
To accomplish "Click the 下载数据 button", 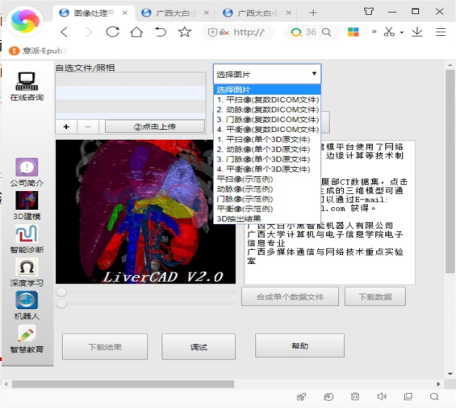I will coord(375,297).
